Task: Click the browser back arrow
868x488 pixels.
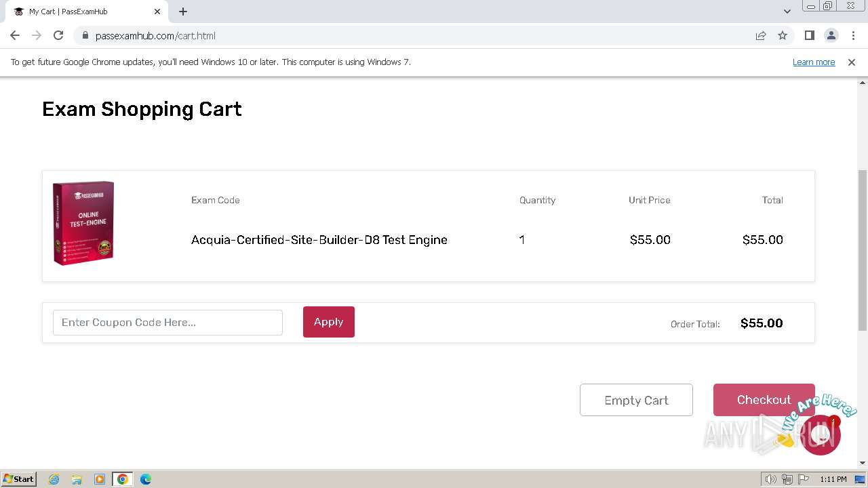Action: coord(15,36)
